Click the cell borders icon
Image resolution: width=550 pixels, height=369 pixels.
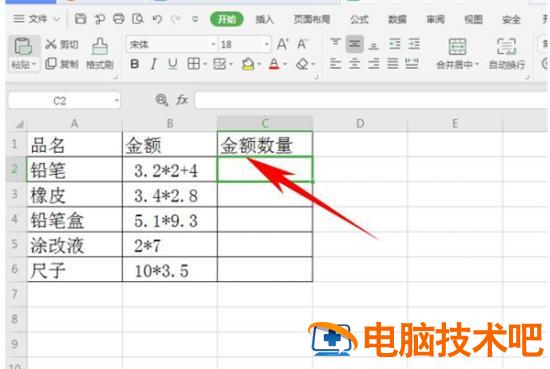[x=194, y=64]
